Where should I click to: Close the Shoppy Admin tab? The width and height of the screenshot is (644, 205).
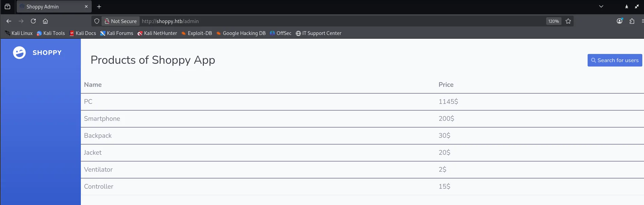point(86,6)
